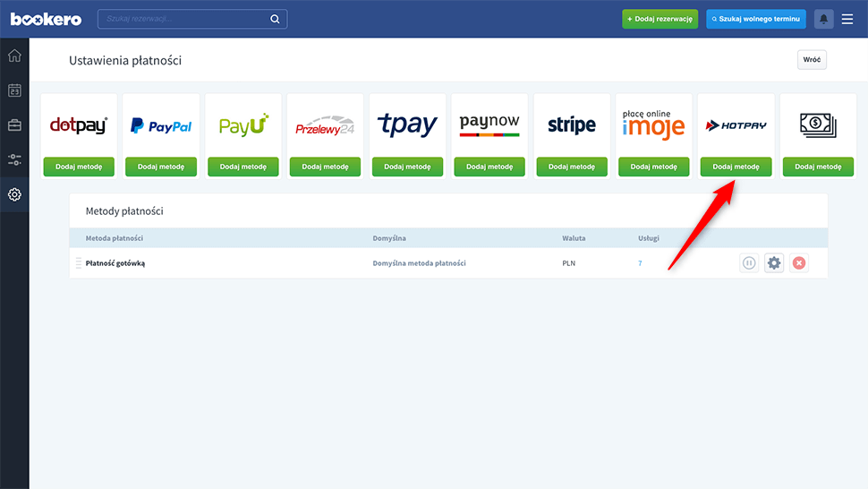The image size is (868, 489).
Task: Click the PayU logo
Action: (243, 124)
